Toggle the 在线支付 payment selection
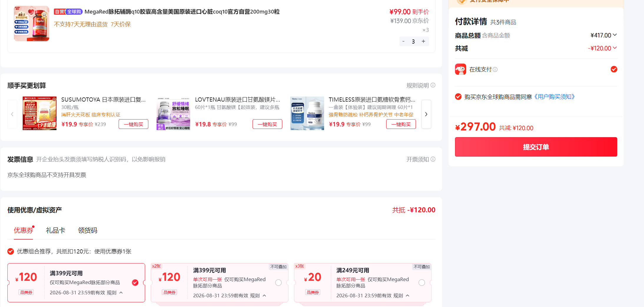Screen dimensions: 644x307 coord(614,69)
